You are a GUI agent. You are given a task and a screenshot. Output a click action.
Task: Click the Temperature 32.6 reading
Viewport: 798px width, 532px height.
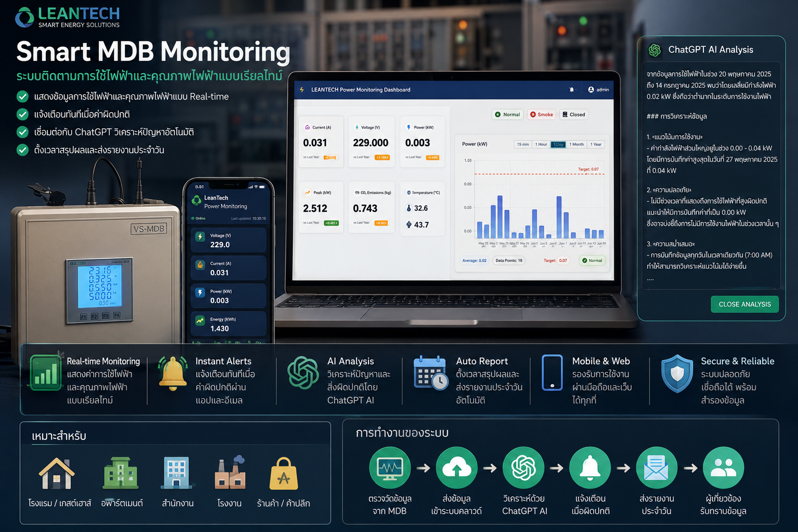pyautogui.click(x=417, y=208)
